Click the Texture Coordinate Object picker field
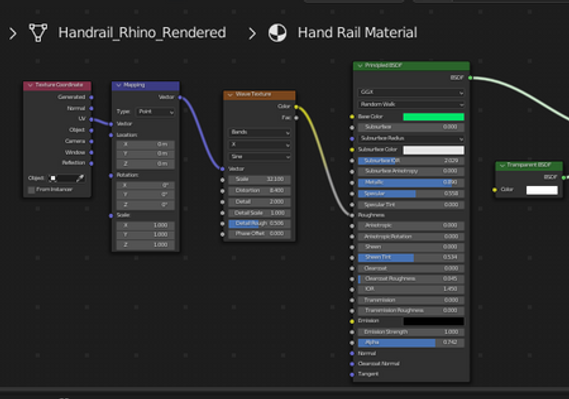The image size is (569, 399). 67,178
